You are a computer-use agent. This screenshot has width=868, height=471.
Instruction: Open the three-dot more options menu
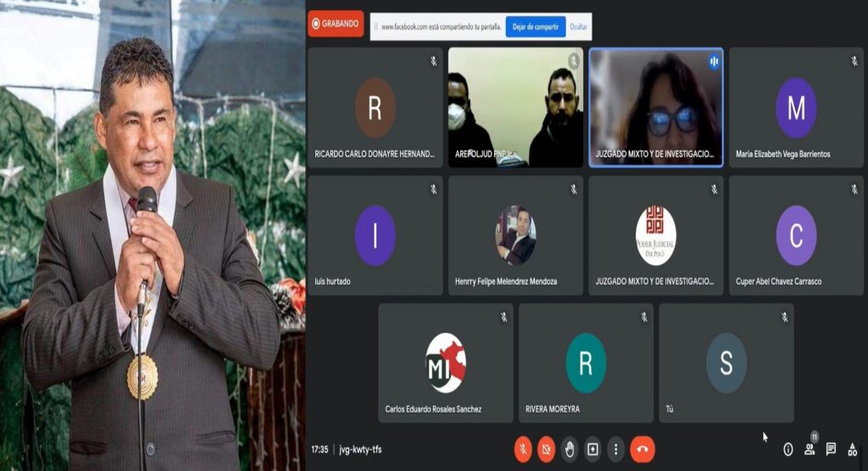(x=615, y=450)
